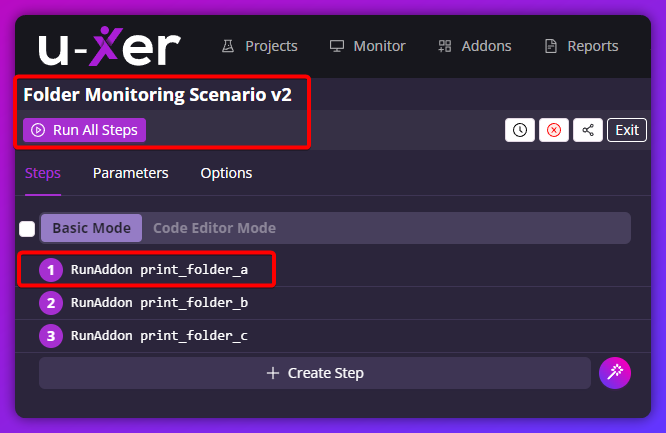Open the Projects menu
Image resolution: width=666 pixels, height=433 pixels.
259,46
